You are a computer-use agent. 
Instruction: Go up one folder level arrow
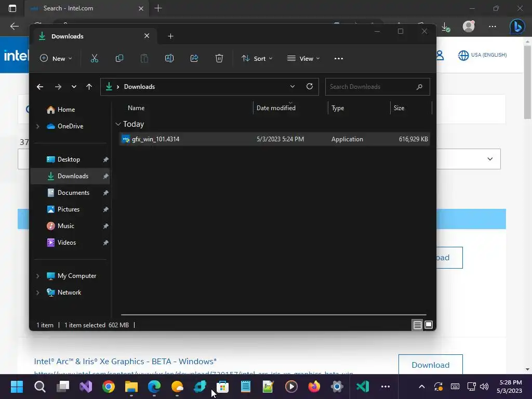(x=89, y=87)
